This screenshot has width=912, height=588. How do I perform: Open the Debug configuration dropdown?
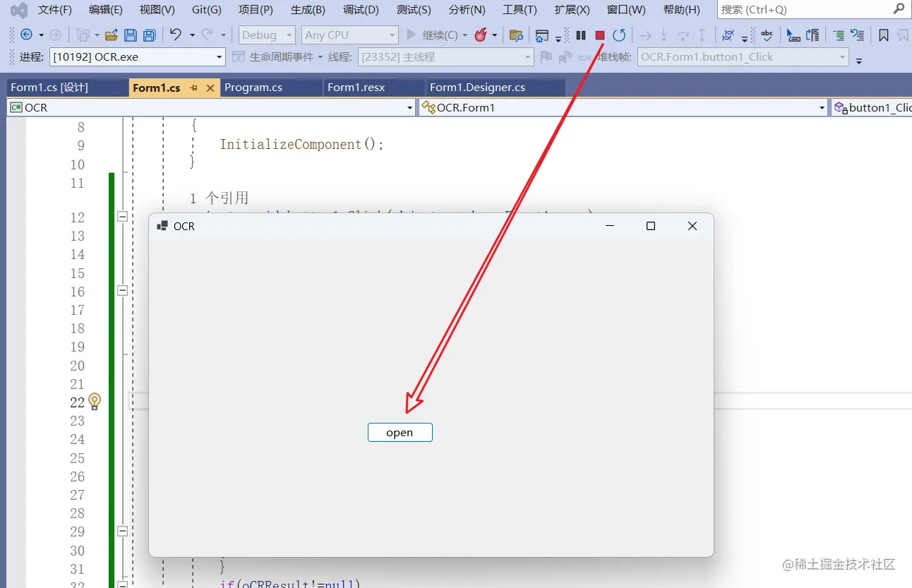[268, 35]
